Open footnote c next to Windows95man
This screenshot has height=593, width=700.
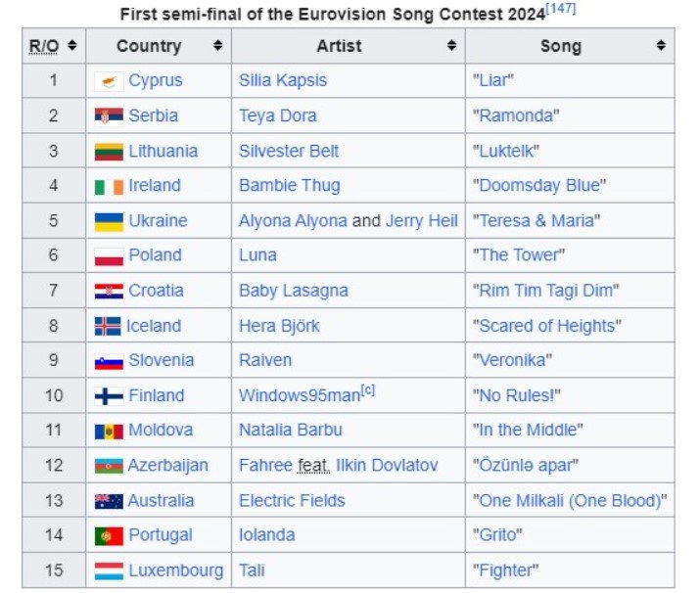368,390
